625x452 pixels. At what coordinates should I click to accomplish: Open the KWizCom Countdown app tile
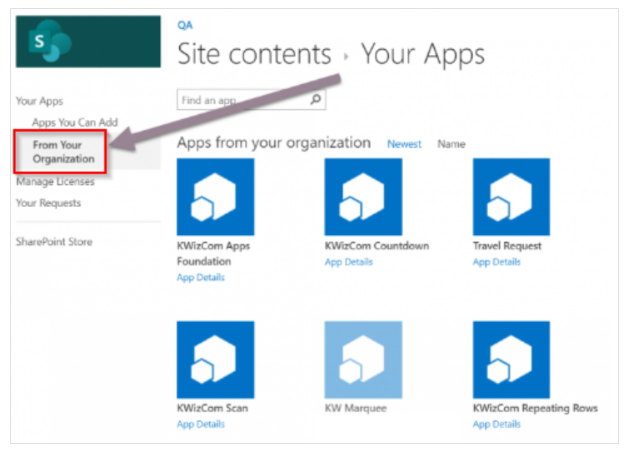point(363,197)
